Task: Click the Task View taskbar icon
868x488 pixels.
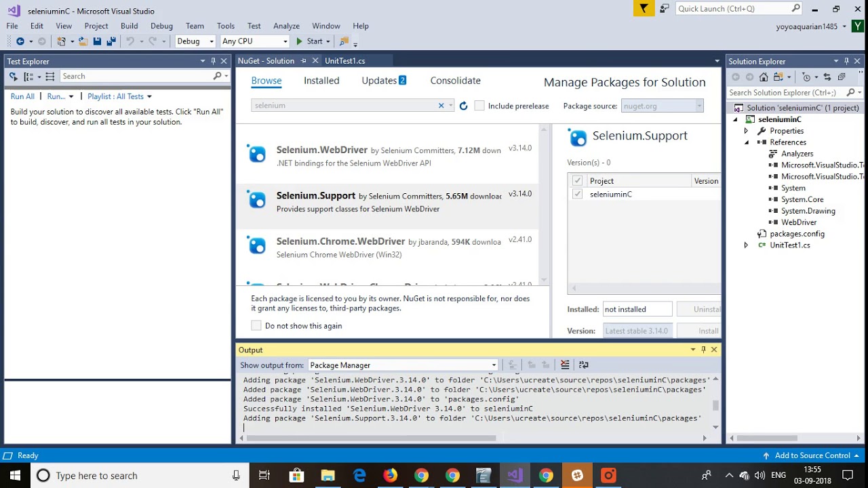Action: point(264,475)
